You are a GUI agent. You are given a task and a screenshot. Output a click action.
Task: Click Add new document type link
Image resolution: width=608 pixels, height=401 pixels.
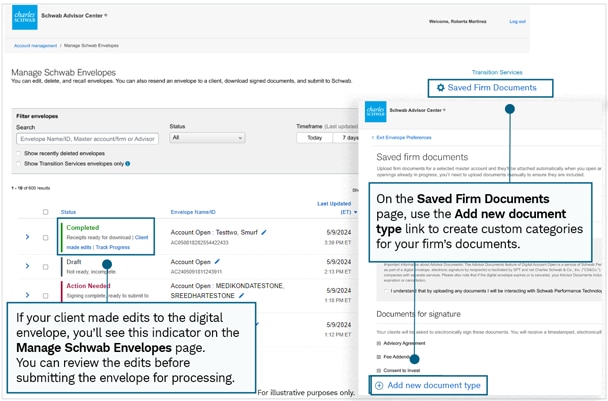tap(434, 385)
